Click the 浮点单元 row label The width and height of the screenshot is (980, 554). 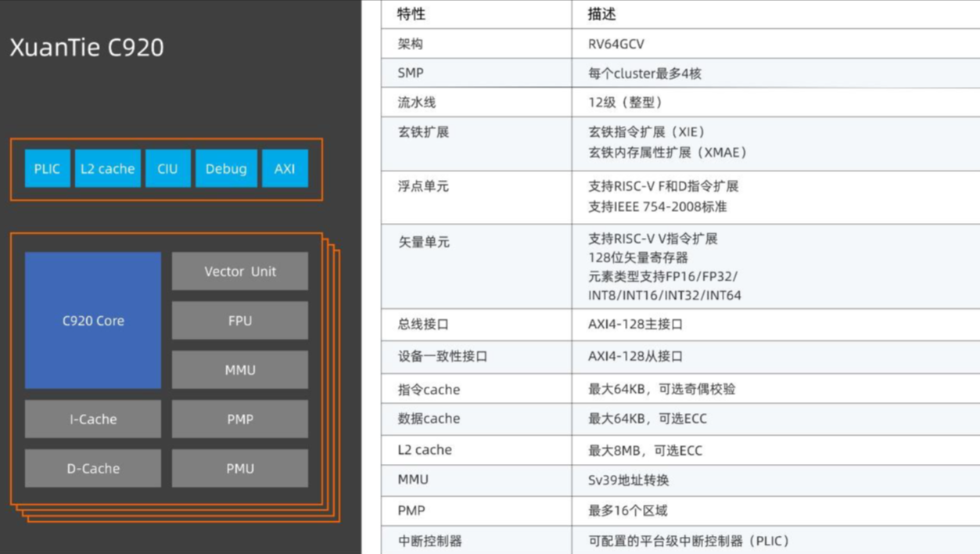click(x=423, y=186)
